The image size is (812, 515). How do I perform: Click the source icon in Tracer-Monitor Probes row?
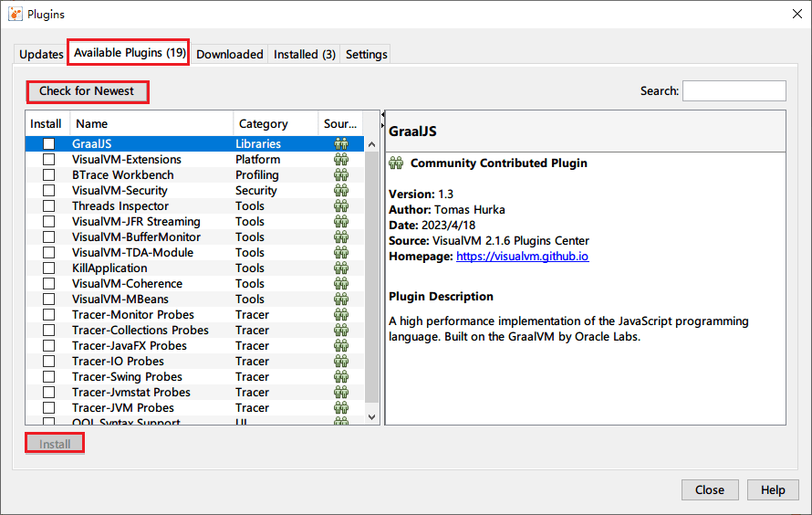340,315
